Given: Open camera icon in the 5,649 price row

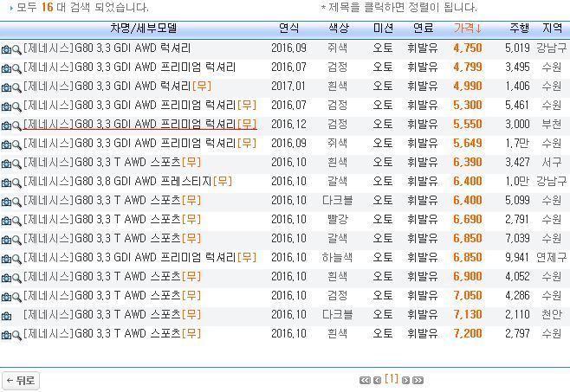Looking at the screenshot, I should click(x=6, y=145).
